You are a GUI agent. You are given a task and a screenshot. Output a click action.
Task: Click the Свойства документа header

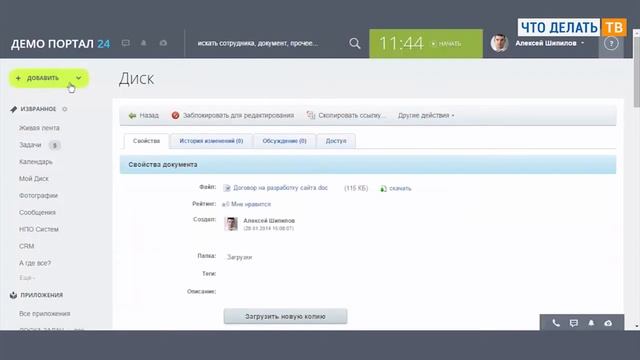(x=368, y=164)
